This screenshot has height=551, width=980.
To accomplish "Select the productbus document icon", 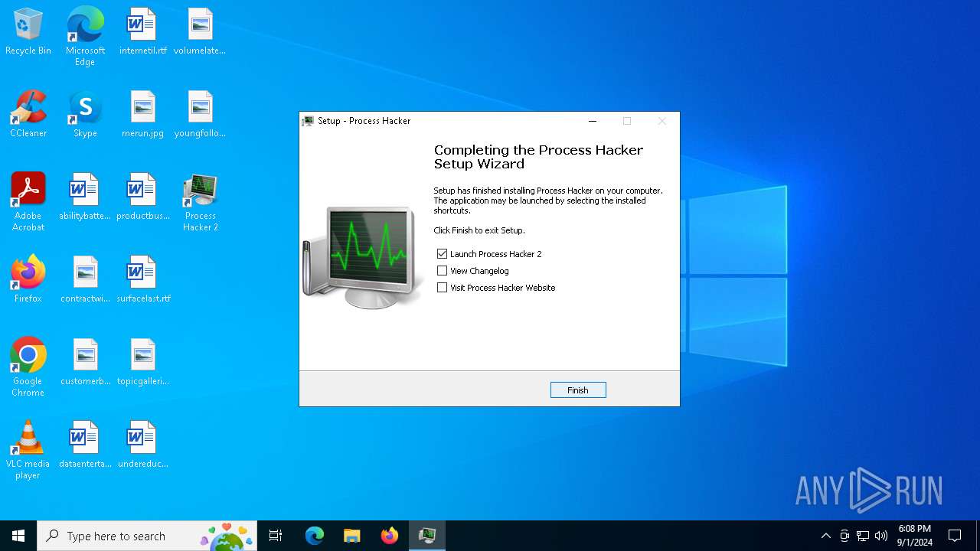I will pyautogui.click(x=142, y=197).
